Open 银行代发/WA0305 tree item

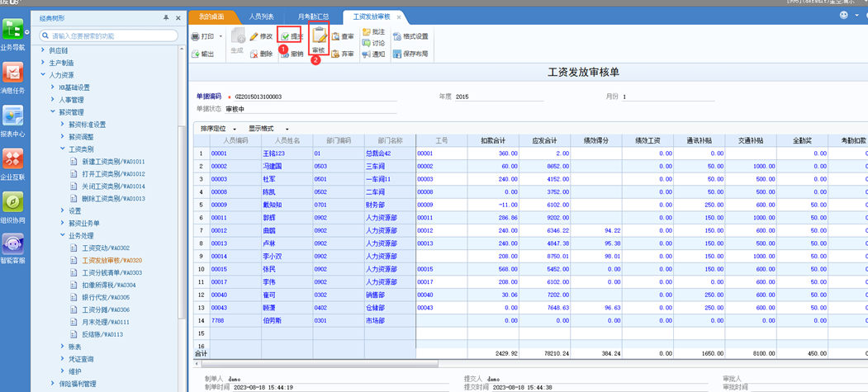(x=105, y=297)
